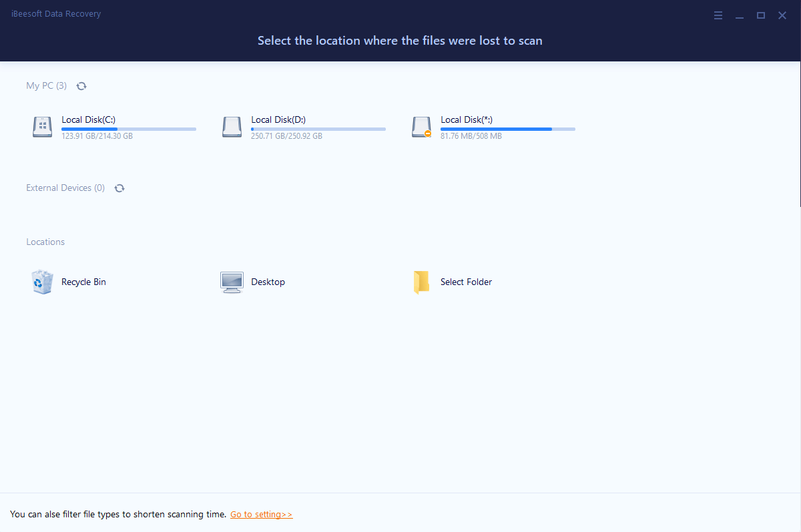801x532 pixels.
Task: Open the Go to setting link
Action: (x=261, y=515)
